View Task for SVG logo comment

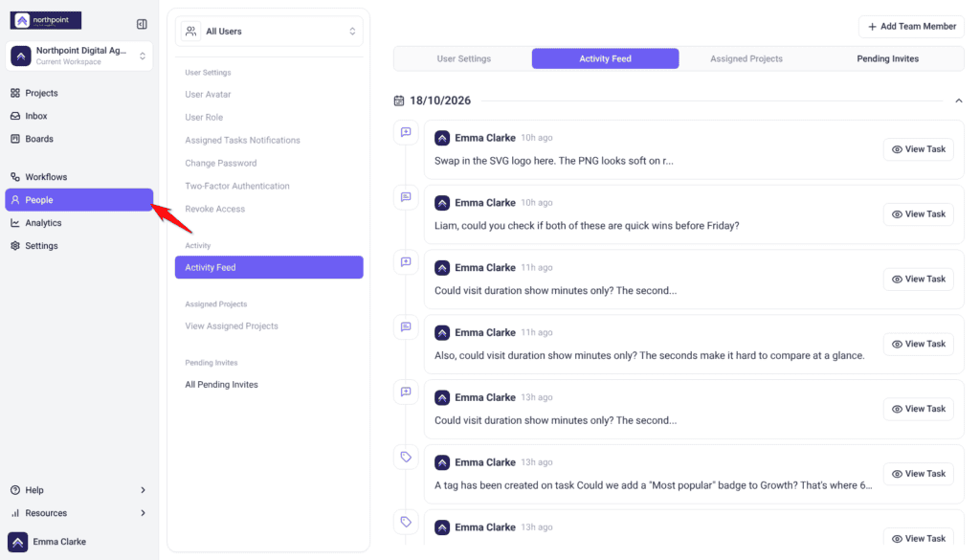(918, 149)
